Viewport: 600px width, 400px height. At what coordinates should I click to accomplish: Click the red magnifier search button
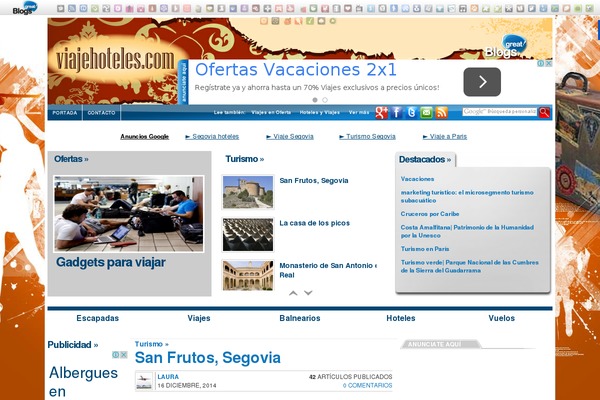tap(544, 112)
